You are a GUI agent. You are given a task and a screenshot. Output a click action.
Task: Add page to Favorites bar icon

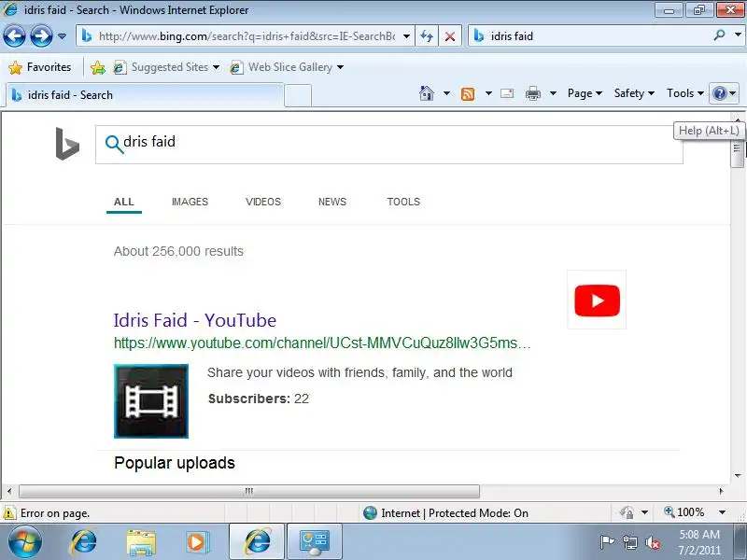(98, 67)
